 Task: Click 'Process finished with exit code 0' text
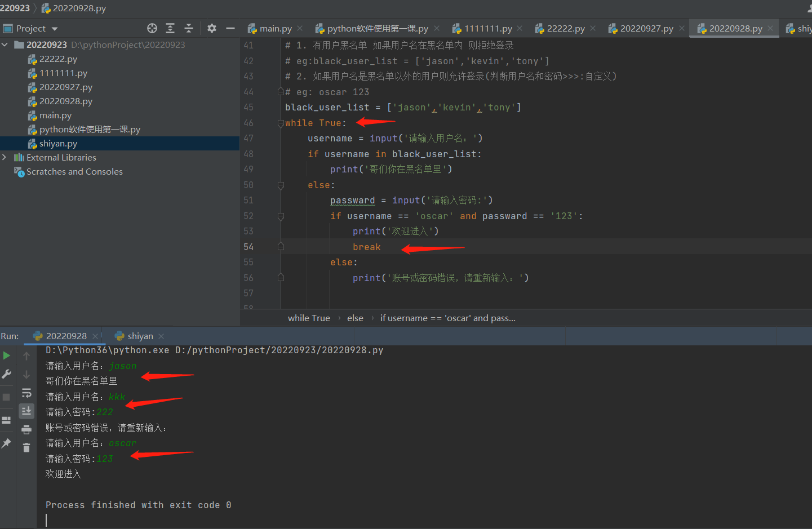[x=139, y=505]
